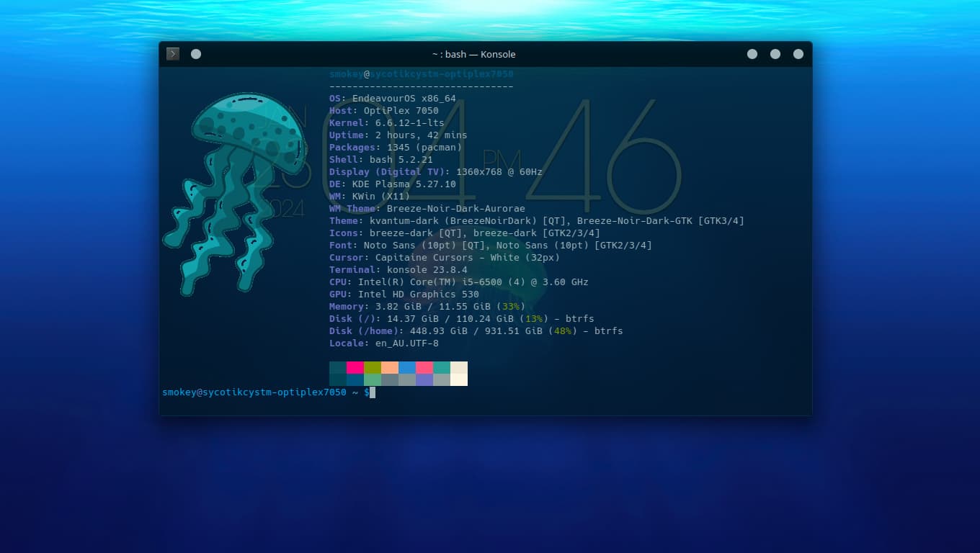Viewport: 980px width, 553px height.
Task: Open the Konsole window menu icon
Action: click(x=173, y=54)
